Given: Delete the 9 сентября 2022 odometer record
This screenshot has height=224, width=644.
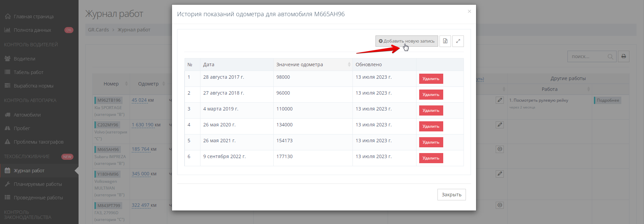Looking at the screenshot, I should (431, 158).
